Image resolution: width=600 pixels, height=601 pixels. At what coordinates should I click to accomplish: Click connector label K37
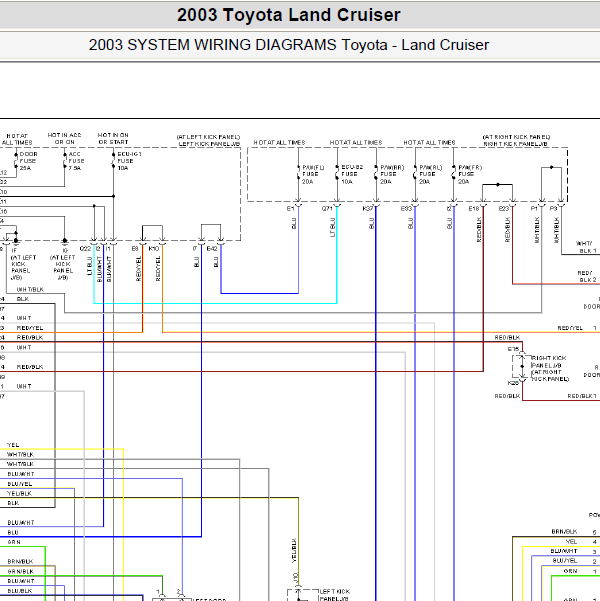click(x=367, y=209)
